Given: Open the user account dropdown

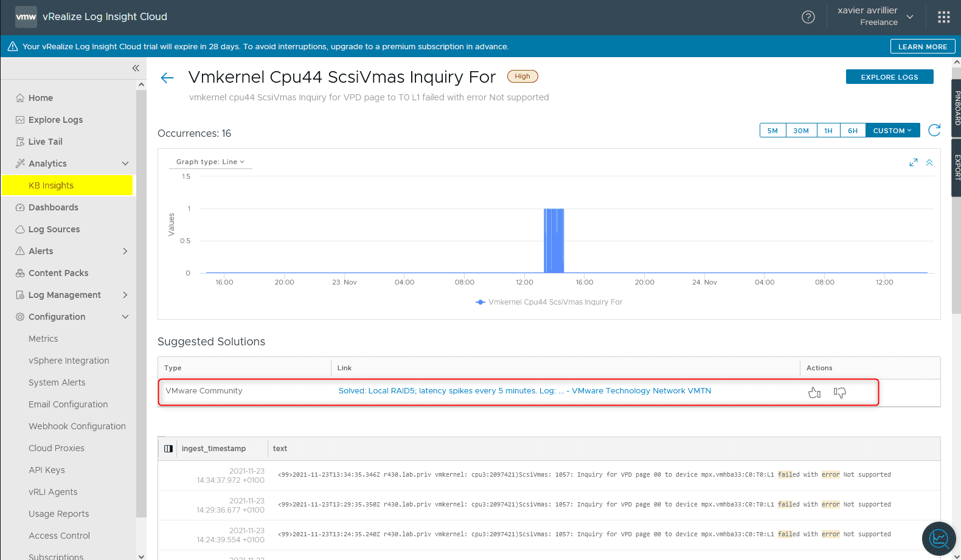Looking at the screenshot, I should [875, 16].
